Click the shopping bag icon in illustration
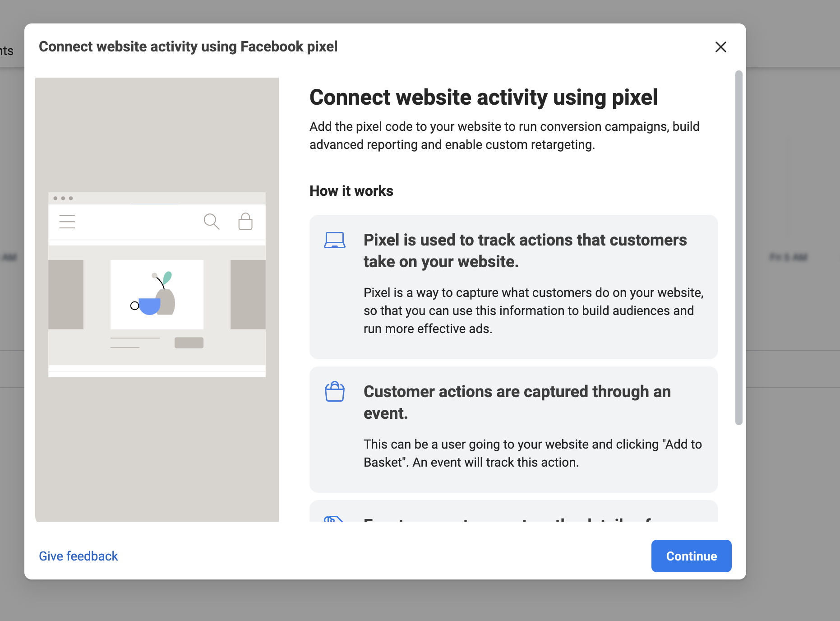The height and width of the screenshot is (621, 840). tap(245, 222)
